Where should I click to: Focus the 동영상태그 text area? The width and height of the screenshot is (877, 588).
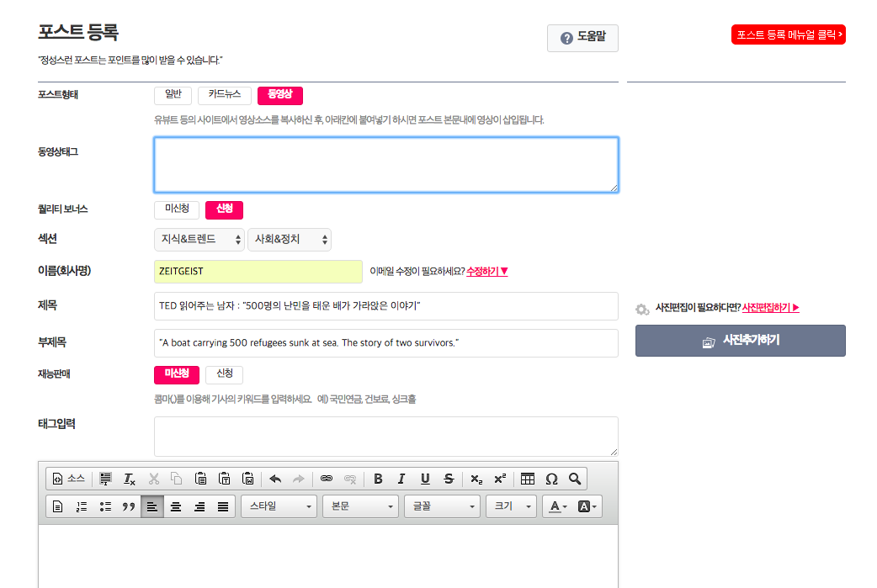click(386, 165)
